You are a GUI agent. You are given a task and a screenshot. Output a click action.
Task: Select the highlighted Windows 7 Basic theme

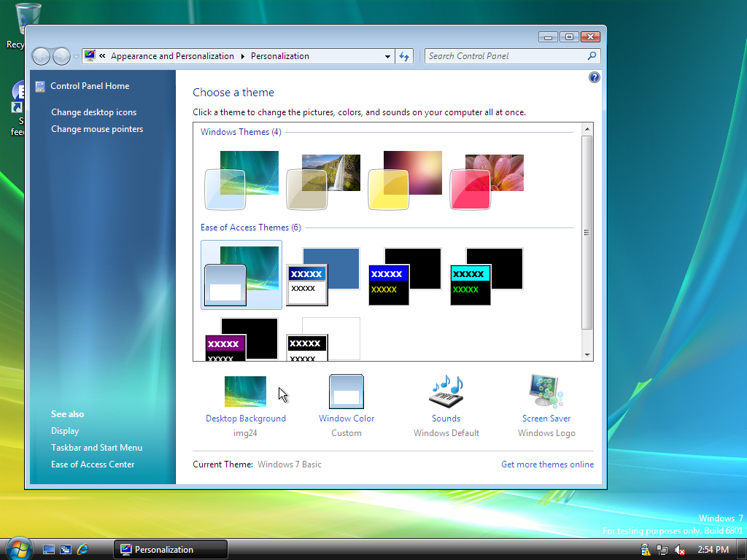point(241,275)
